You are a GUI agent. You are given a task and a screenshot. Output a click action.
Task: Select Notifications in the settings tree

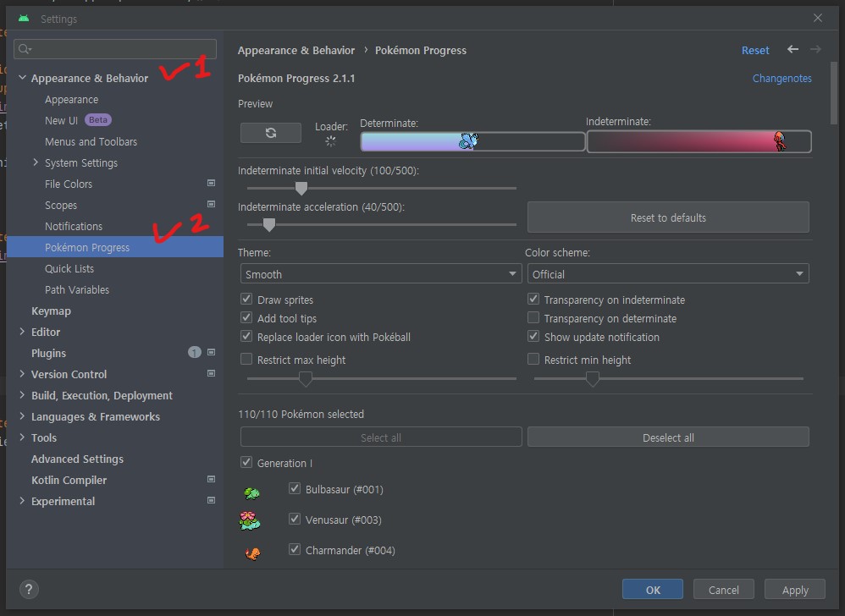pyautogui.click(x=74, y=226)
